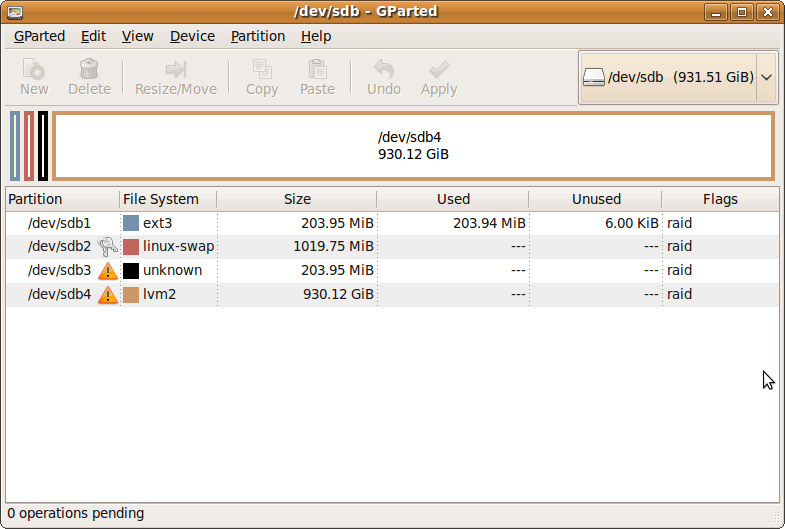785x529 pixels.
Task: Click the 930.12 GiB size cell in table
Action: 338,294
